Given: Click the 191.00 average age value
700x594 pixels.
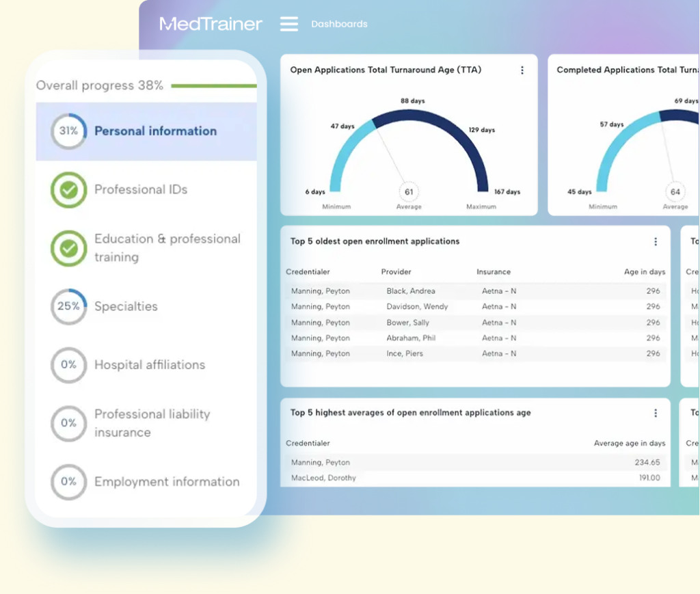Looking at the screenshot, I should (649, 478).
